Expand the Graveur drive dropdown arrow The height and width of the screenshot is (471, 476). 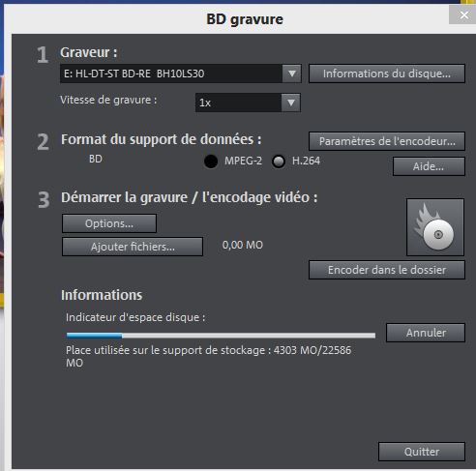coord(292,74)
